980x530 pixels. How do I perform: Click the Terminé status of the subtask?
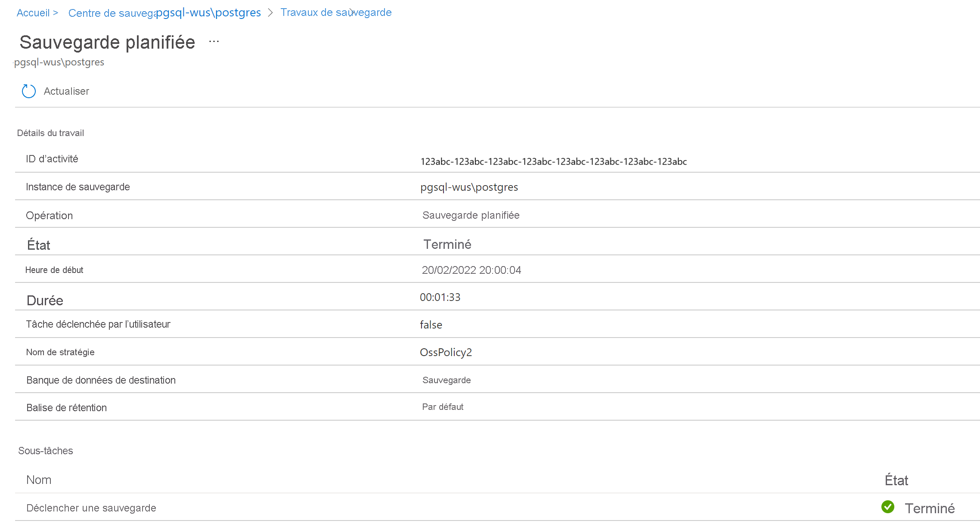pos(929,508)
